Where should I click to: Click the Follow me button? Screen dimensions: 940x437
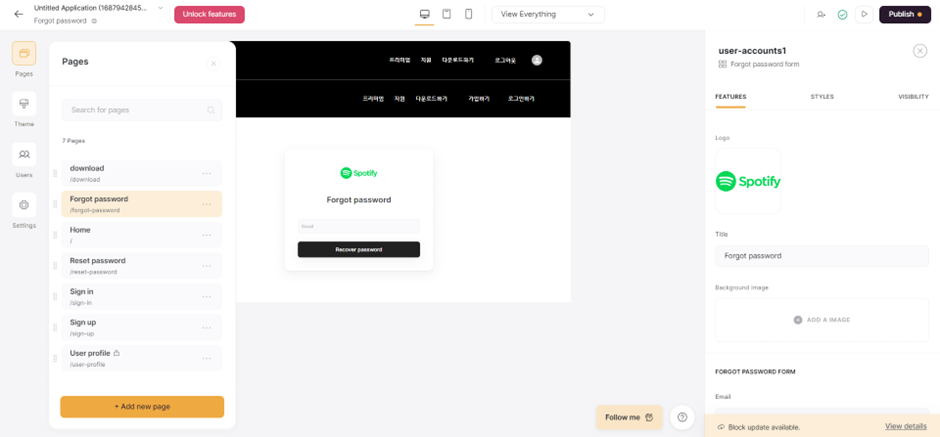pos(629,417)
